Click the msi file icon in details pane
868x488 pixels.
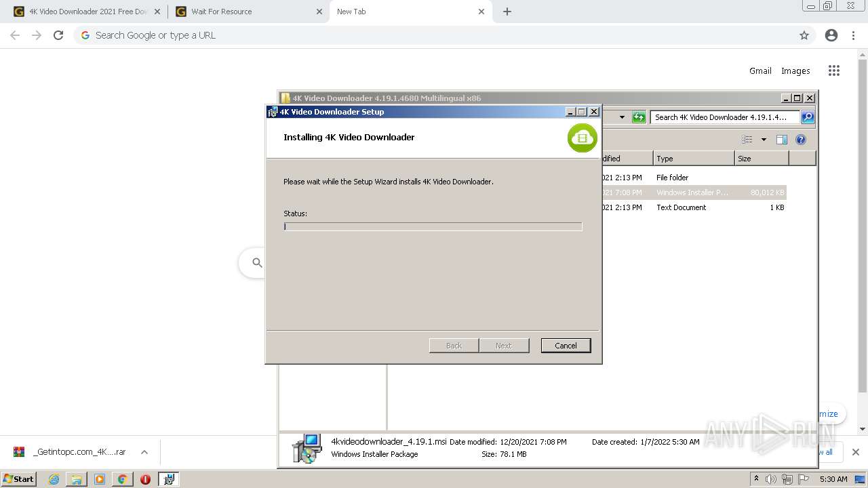pyautogui.click(x=307, y=448)
